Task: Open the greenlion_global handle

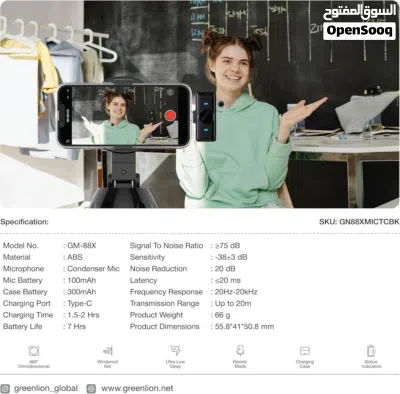Action: [46, 388]
